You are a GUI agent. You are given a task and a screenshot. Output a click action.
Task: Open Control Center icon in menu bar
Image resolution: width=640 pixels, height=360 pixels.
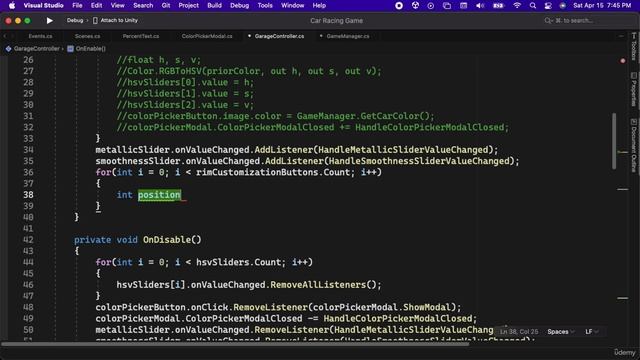pyautogui.click(x=548, y=5)
